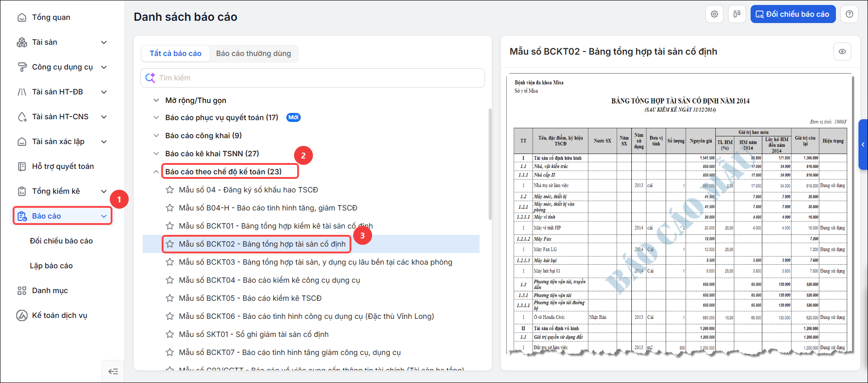Click the layout options icon beside the gear
The width and height of the screenshot is (868, 383).
737,14
